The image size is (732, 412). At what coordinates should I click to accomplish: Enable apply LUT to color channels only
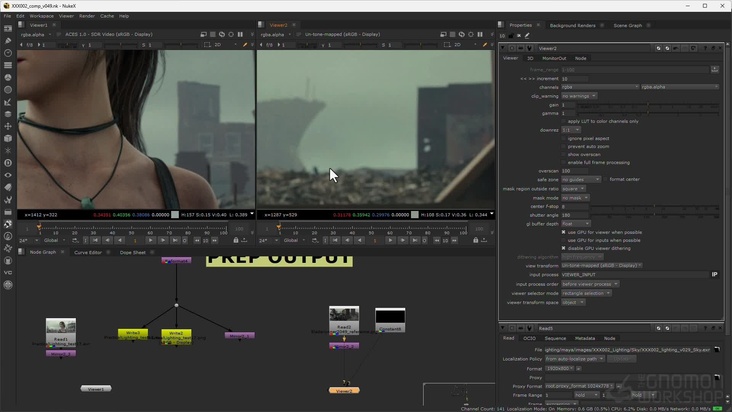coord(563,121)
